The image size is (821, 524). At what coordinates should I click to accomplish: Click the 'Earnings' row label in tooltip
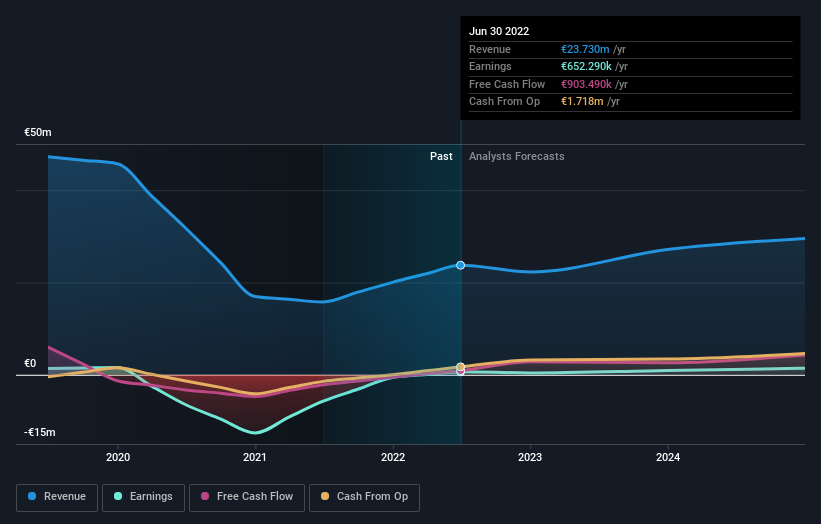[x=490, y=66]
